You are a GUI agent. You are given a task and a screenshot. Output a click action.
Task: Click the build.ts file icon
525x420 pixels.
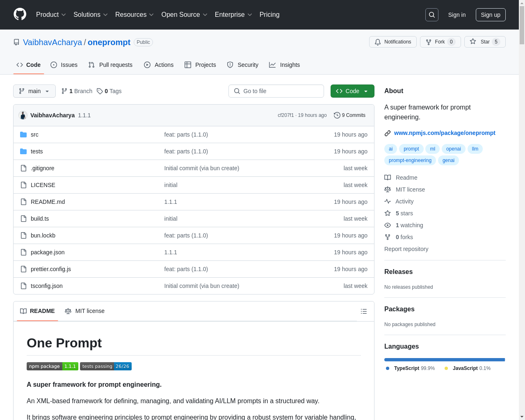(23, 219)
